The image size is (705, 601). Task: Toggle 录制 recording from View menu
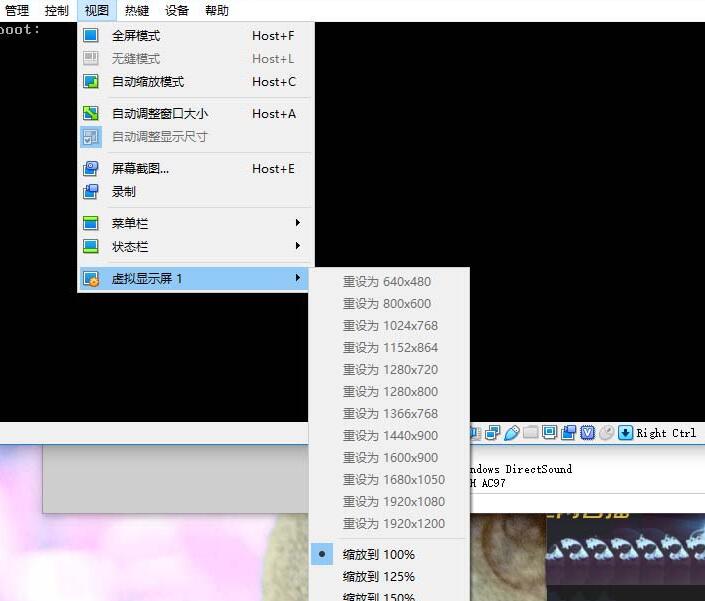195,192
